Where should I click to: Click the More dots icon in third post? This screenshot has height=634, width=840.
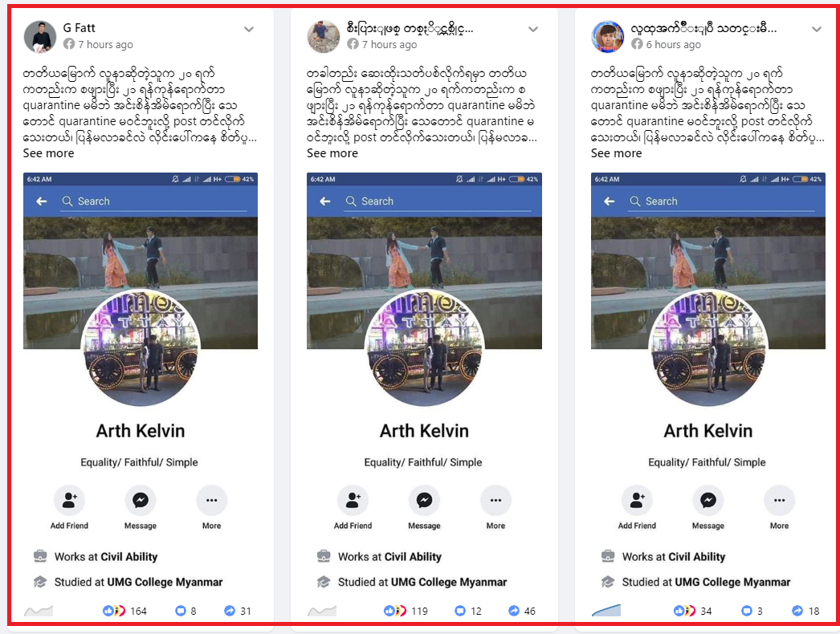coord(780,500)
